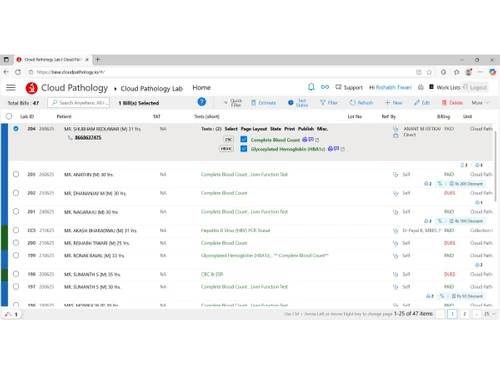500x375 pixels.
Task: Select bill 201 Mr. Nagaraju row
Action: pyautogui.click(x=16, y=212)
